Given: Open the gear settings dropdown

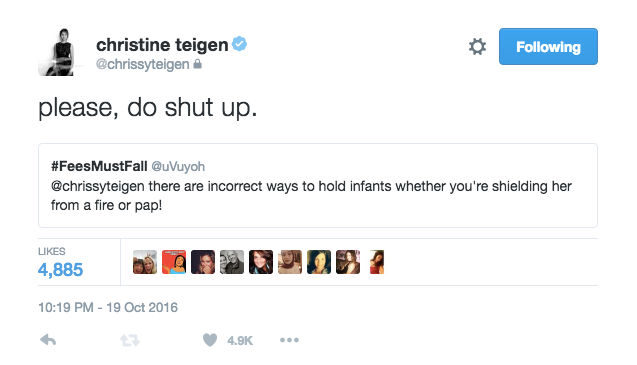Looking at the screenshot, I should point(477,46).
